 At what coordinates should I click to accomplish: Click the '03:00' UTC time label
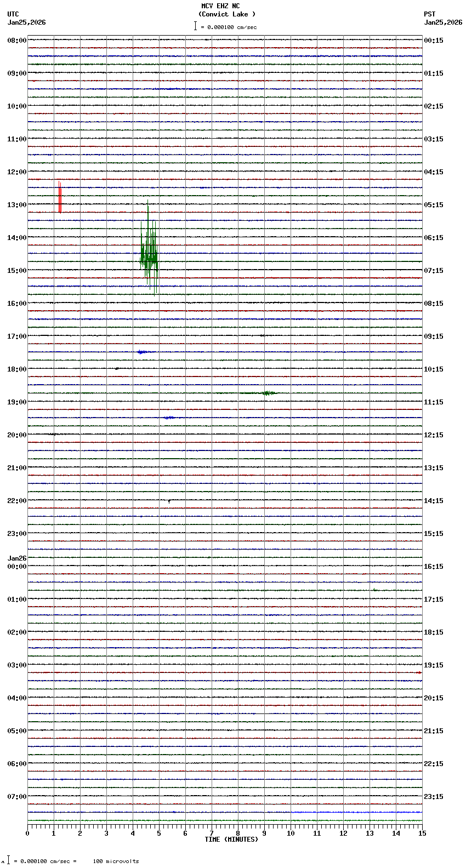pyautogui.click(x=17, y=665)
